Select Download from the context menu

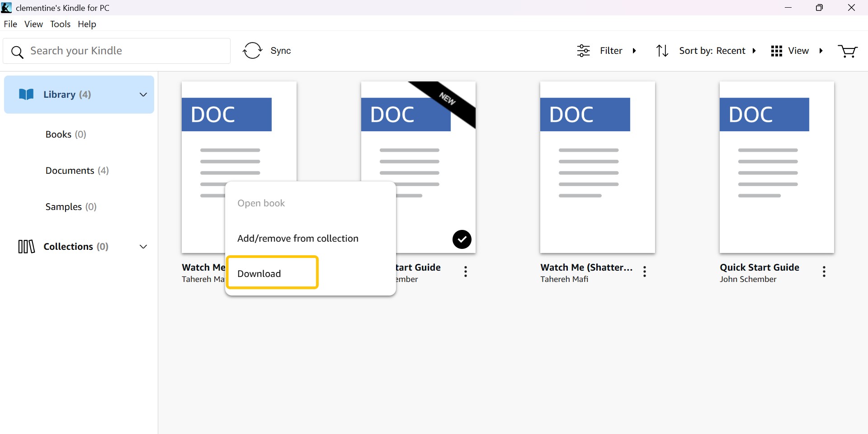[x=259, y=273]
